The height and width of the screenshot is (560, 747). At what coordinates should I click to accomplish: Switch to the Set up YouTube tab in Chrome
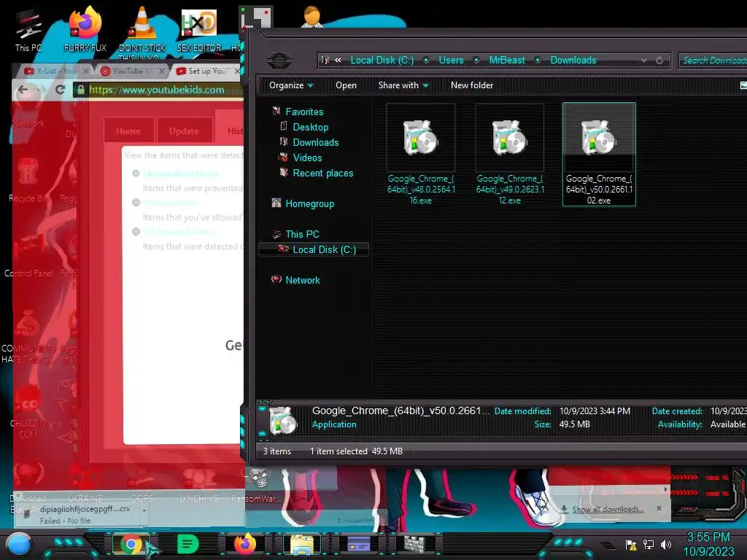click(206, 71)
